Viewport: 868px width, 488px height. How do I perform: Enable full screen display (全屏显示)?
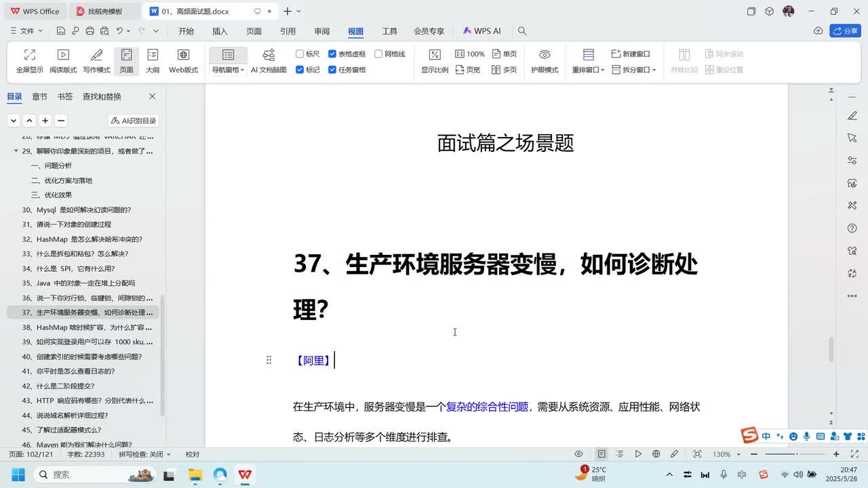[x=29, y=61]
